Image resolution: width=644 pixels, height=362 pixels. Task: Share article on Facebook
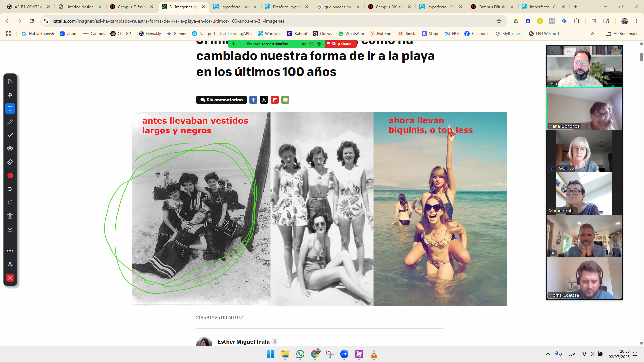(253, 100)
